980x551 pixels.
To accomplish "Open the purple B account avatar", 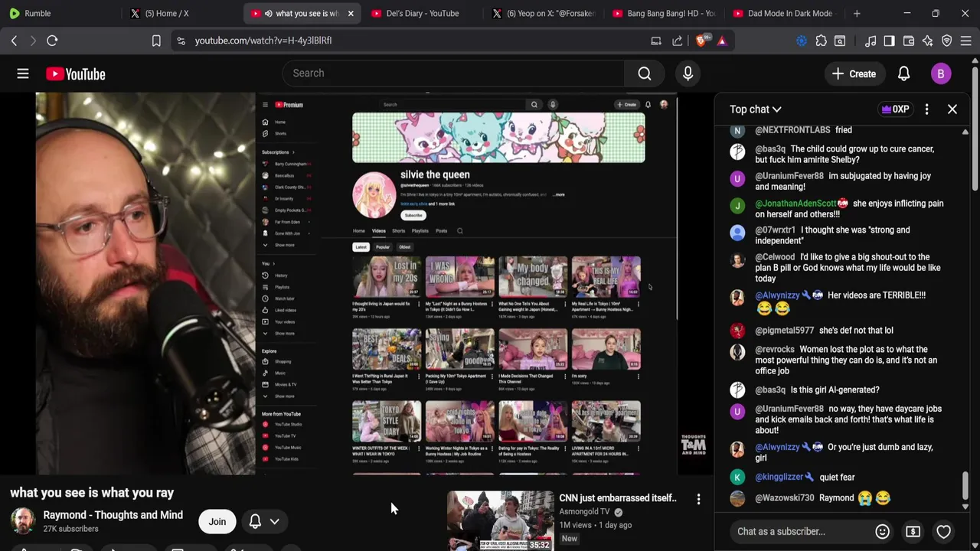I will 941,73.
